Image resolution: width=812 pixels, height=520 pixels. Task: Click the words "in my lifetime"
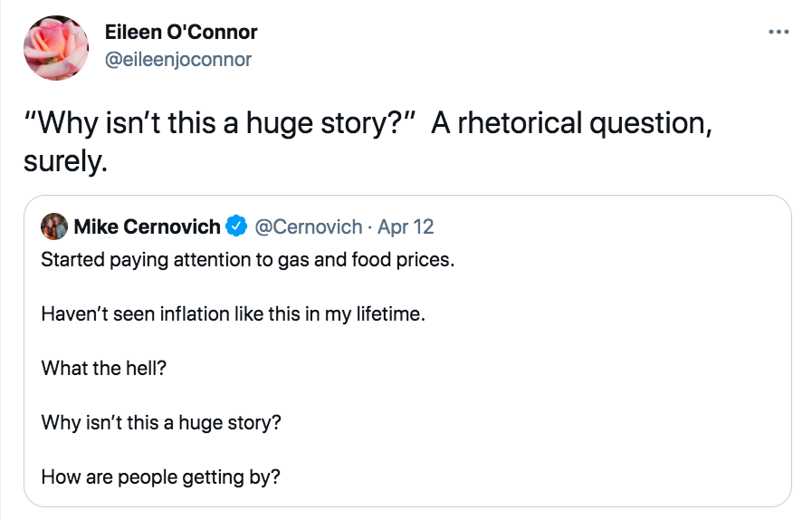(374, 314)
